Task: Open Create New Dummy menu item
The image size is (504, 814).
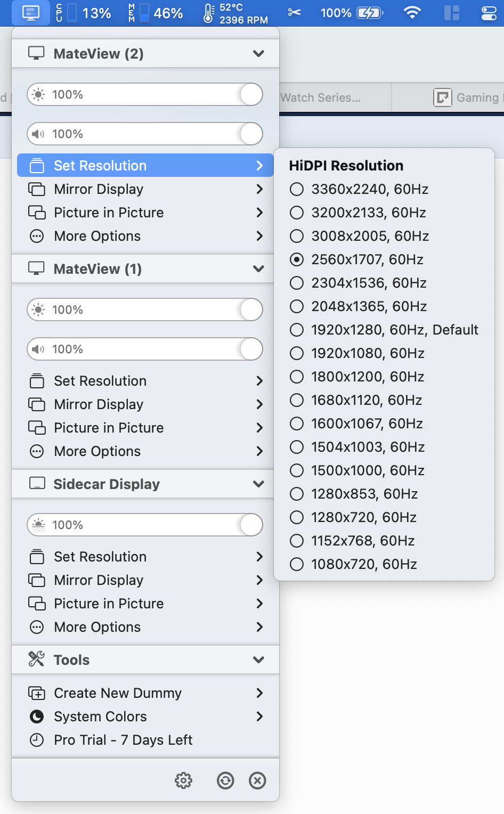Action: click(145, 693)
